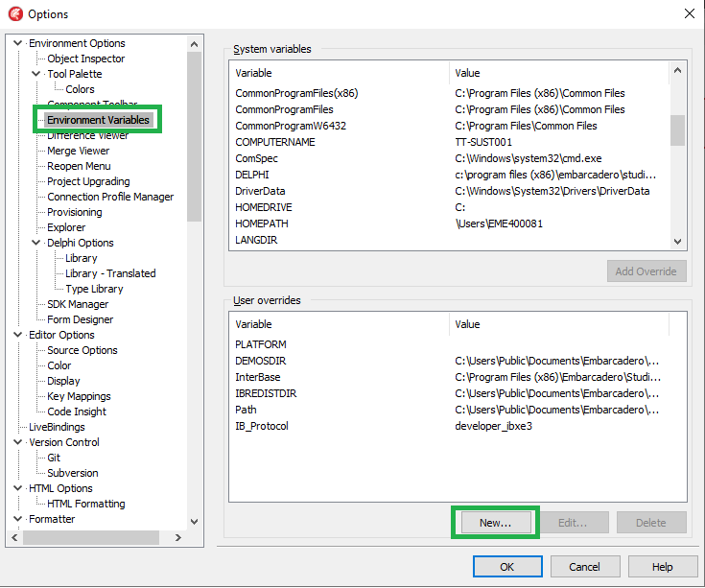705x588 pixels.
Task: Click the Delphi logo in the Options title bar
Action: pos(15,14)
